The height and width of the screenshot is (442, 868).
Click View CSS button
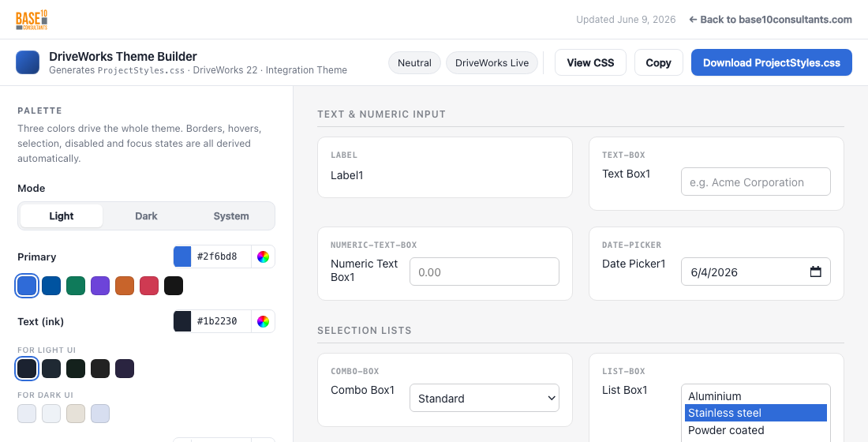(x=591, y=62)
